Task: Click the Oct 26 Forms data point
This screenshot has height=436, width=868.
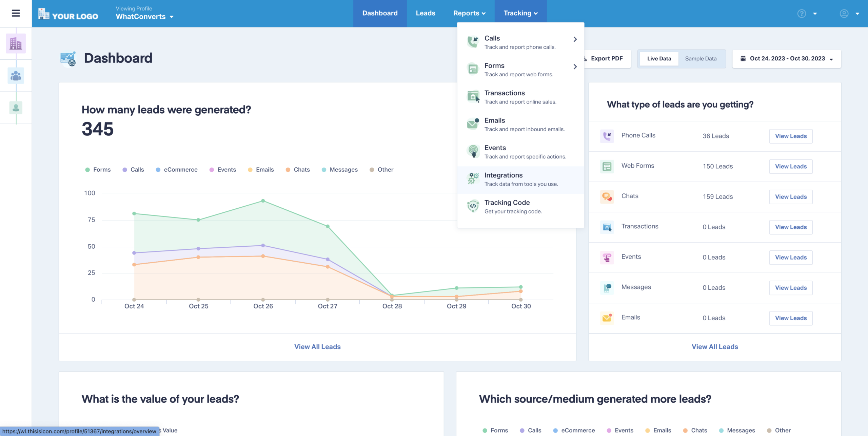Action: 263,201
